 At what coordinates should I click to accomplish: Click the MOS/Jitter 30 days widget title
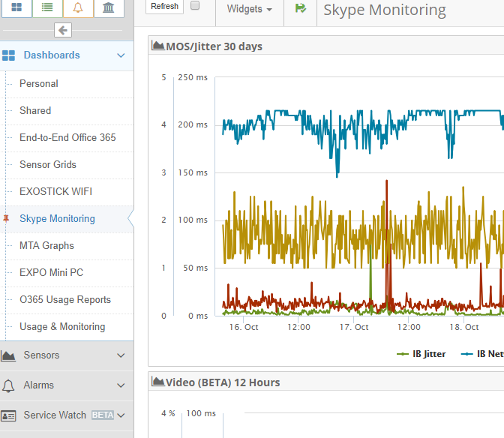pos(214,46)
